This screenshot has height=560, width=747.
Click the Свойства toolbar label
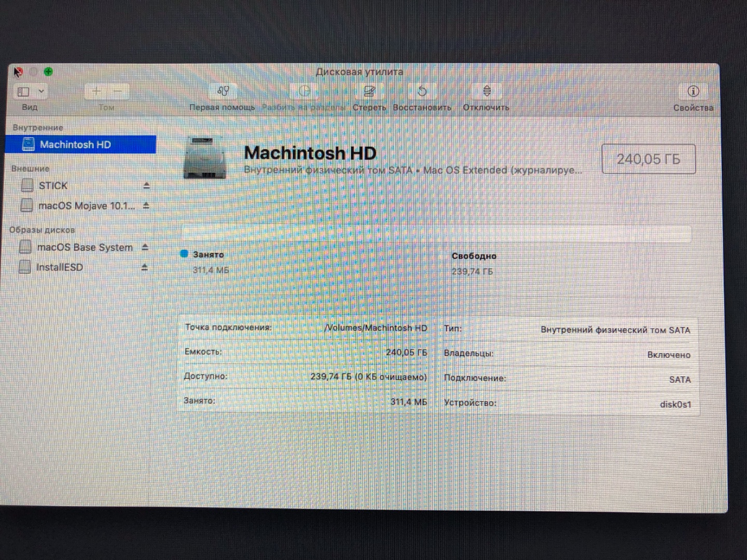693,108
